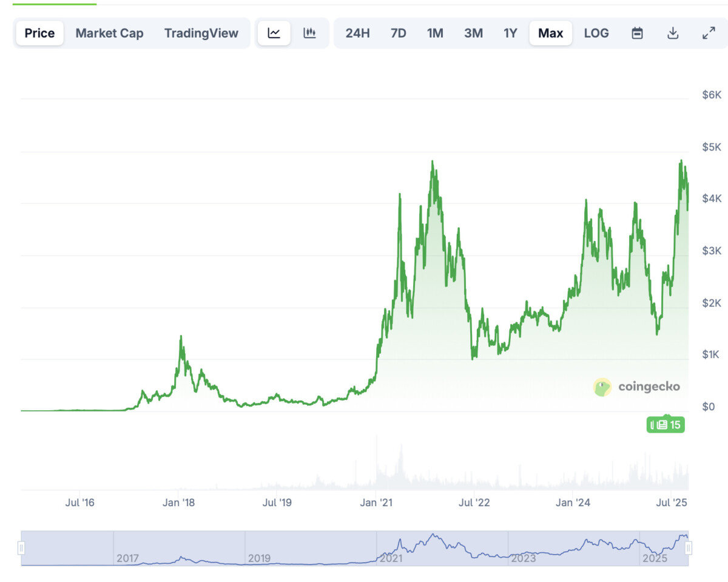Select the 24H time range
Screen dimensions: 728x582
coord(357,33)
